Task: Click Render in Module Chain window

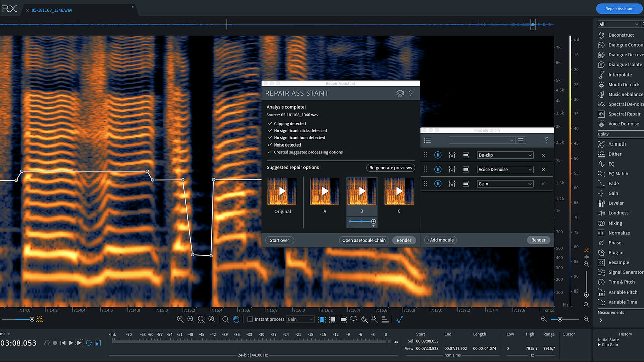Action: click(538, 240)
